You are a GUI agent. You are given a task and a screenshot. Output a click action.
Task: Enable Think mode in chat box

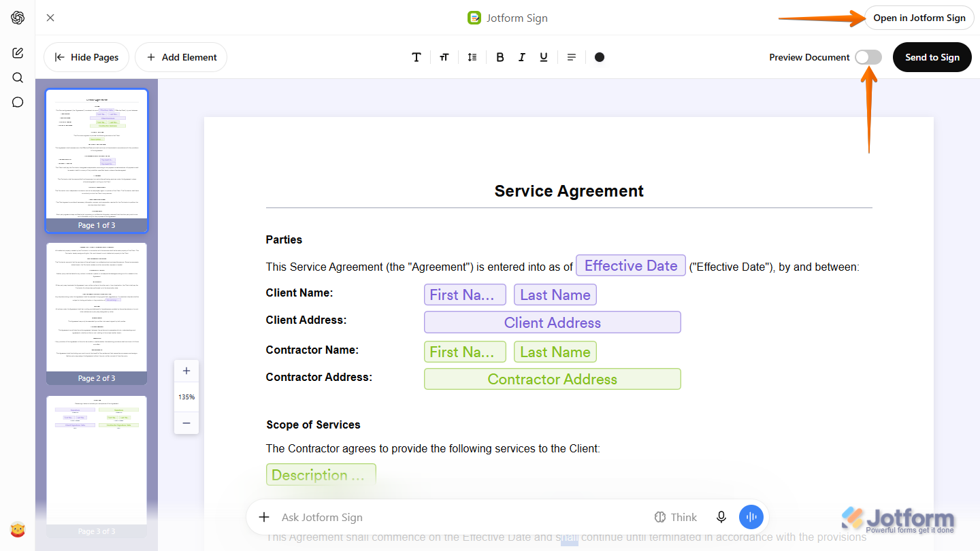click(675, 517)
